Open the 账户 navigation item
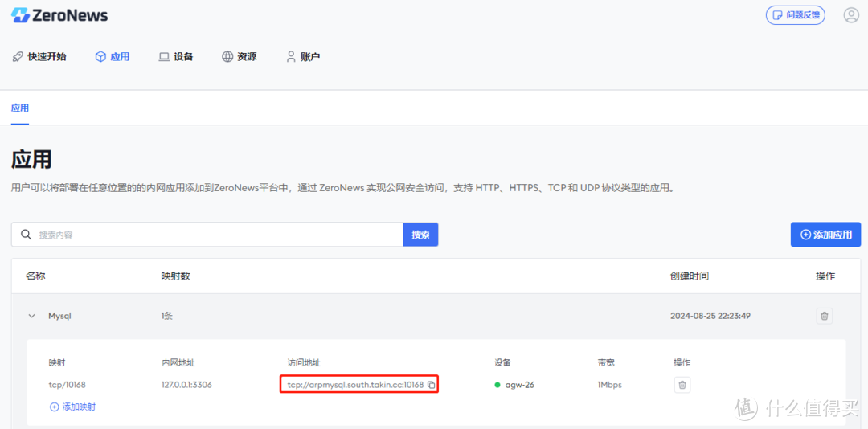868x429 pixels. [x=303, y=56]
